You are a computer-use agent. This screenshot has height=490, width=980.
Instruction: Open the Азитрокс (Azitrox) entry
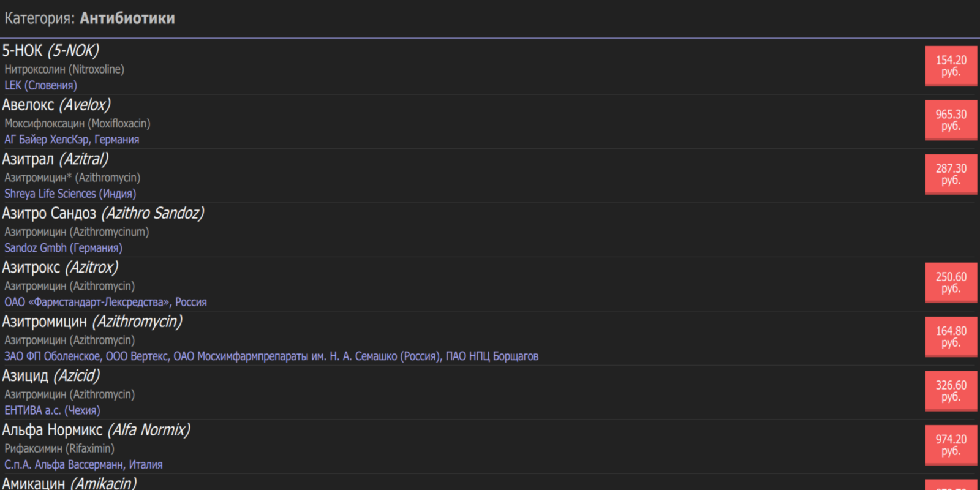60,267
